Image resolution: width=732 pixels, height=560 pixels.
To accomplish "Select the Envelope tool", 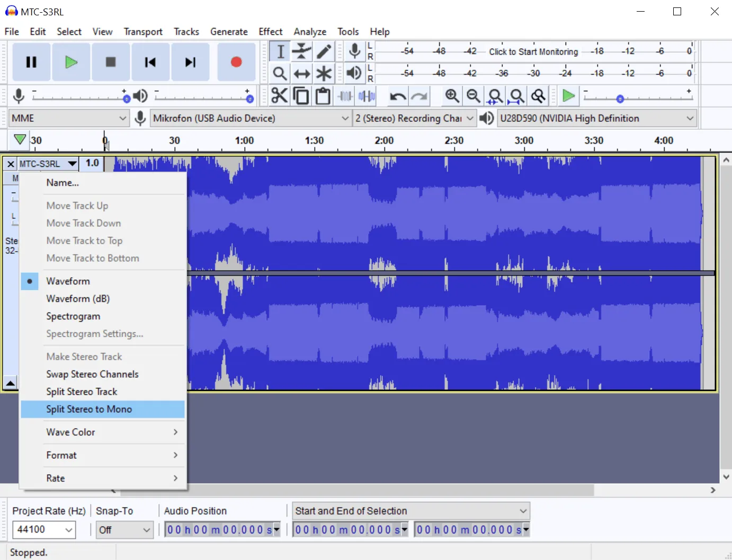I will 302,51.
